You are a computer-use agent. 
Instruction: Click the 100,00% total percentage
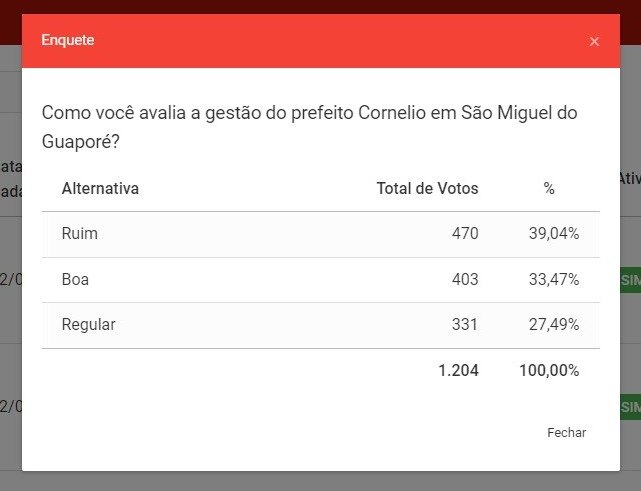(549, 371)
